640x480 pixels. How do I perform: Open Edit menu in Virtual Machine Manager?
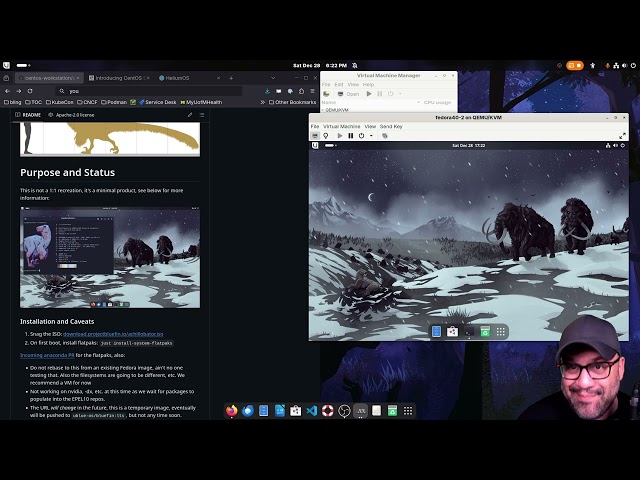click(339, 84)
